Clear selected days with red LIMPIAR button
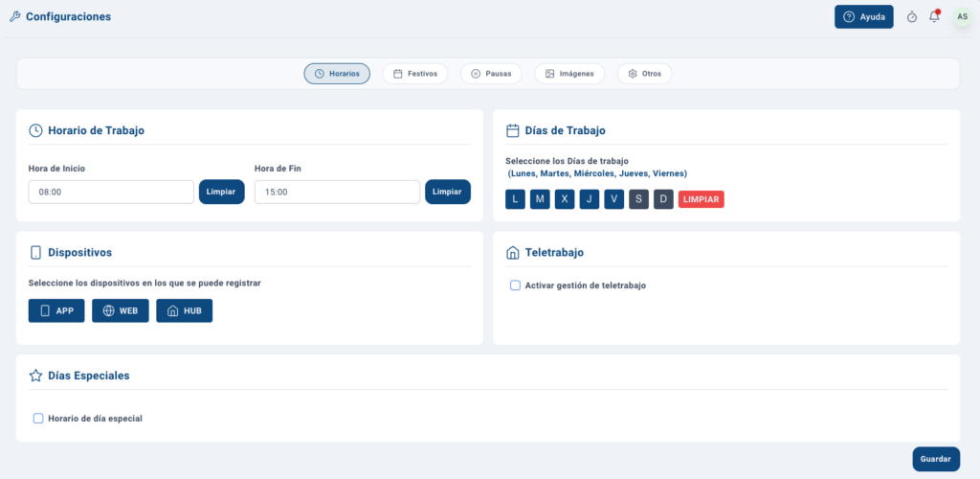The image size is (980, 479). (x=702, y=199)
